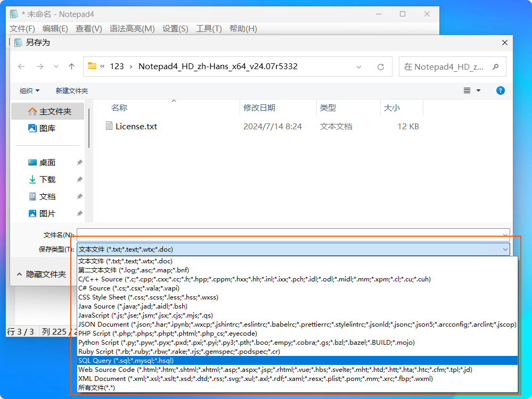The image size is (532, 399).
Task: Click 新建文件夹 to create a new folder
Action: (72, 91)
